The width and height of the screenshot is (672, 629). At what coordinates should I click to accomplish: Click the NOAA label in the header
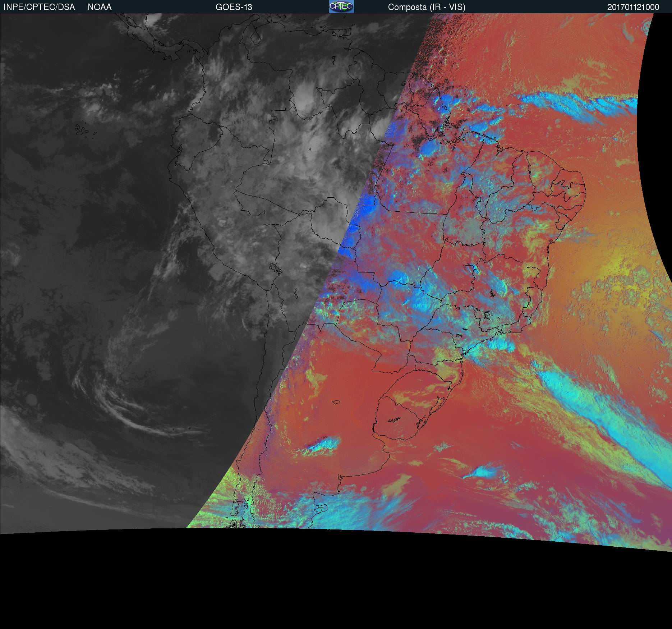(100, 7)
